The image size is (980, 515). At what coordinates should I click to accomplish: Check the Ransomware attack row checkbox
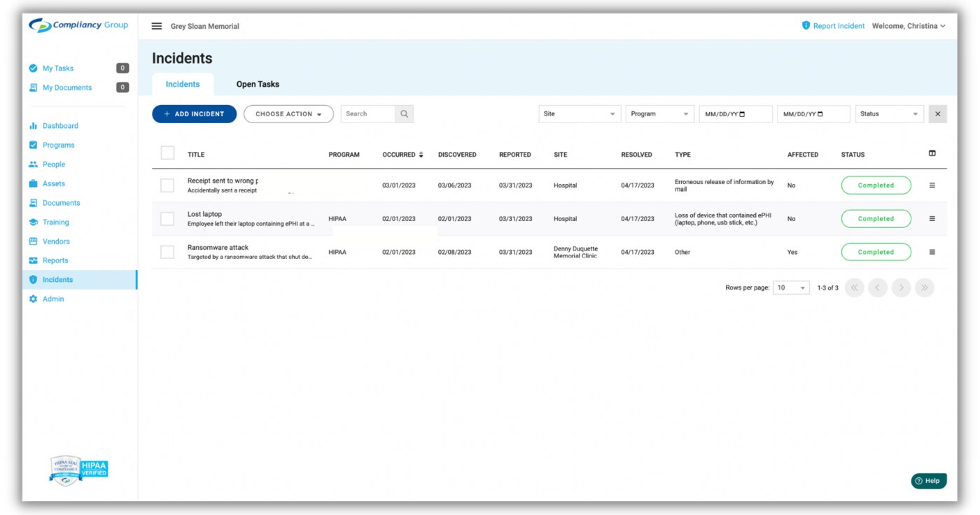click(x=167, y=252)
